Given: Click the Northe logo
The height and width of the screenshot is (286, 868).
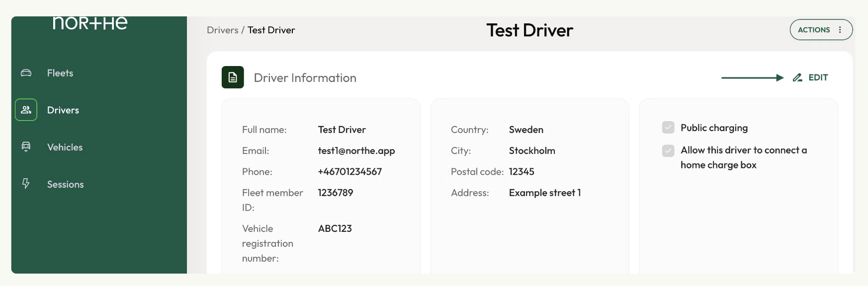Looking at the screenshot, I should [90, 23].
